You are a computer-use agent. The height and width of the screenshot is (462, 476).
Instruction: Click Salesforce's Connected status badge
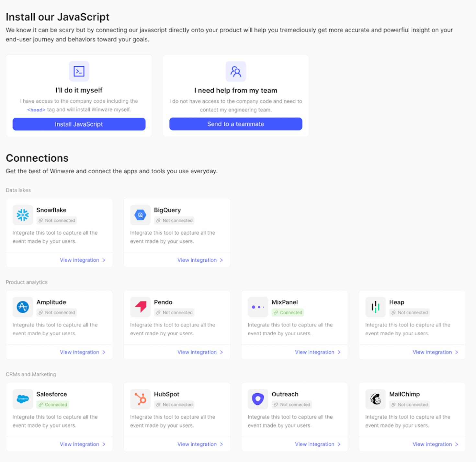53,405
